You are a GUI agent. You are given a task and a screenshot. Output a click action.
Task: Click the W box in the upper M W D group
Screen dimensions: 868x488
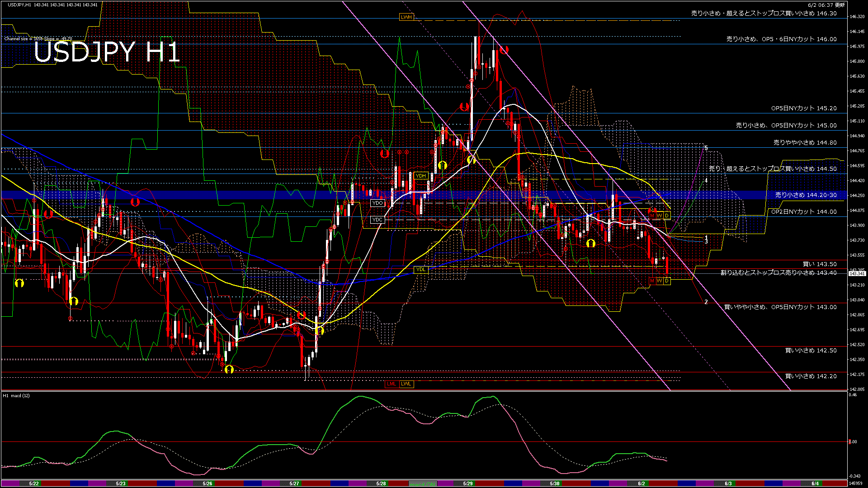[x=659, y=216]
